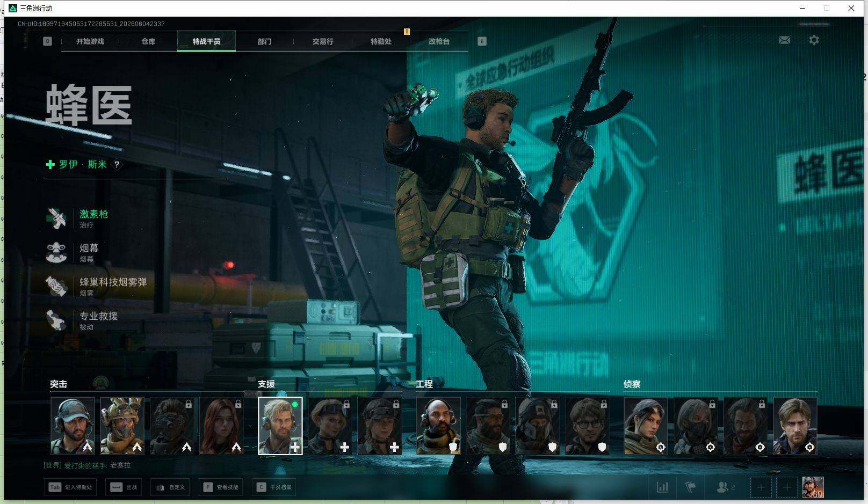Viewport: 868px width, 504px height.
Task: Open 干员档案 operator profile button
Action: coord(274,487)
